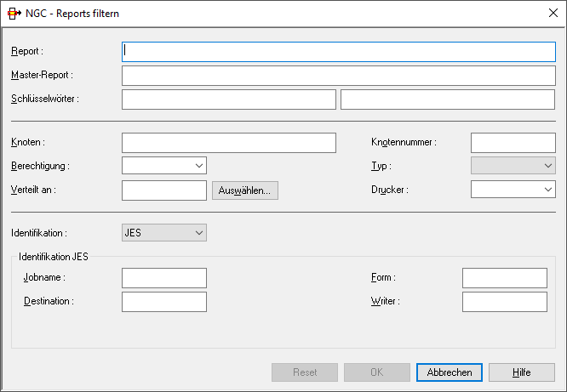Open the Berechtigung dropdown
The height and width of the screenshot is (392, 567).
[x=164, y=166]
